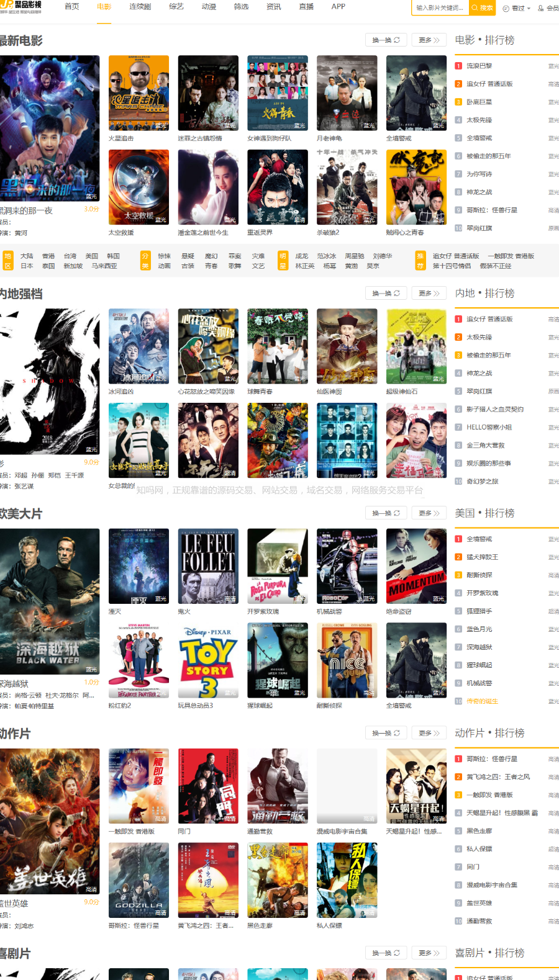
Task: Switch to the 综艺 nav tab
Action: 176,7
